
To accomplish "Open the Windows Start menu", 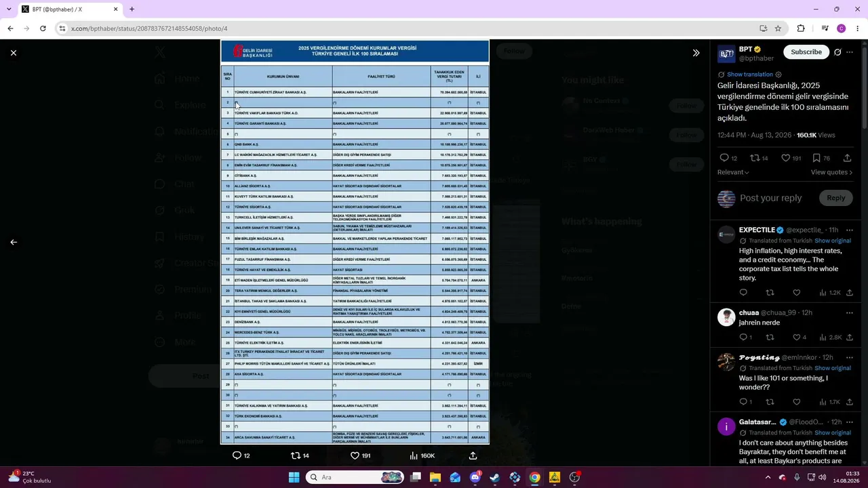I will pos(294,477).
